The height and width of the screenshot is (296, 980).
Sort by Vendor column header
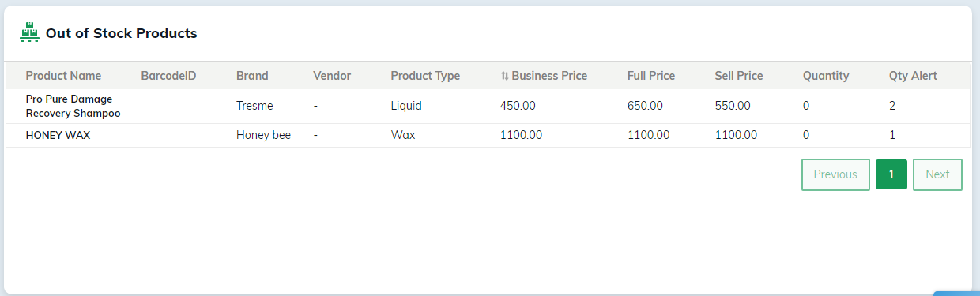pos(332,76)
